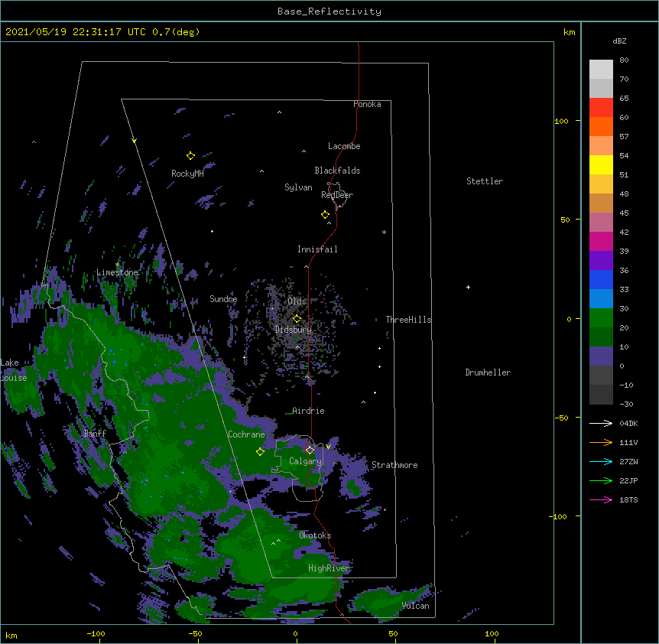Click the Ponoka city label
This screenshot has height=644, width=659.
[x=367, y=104]
